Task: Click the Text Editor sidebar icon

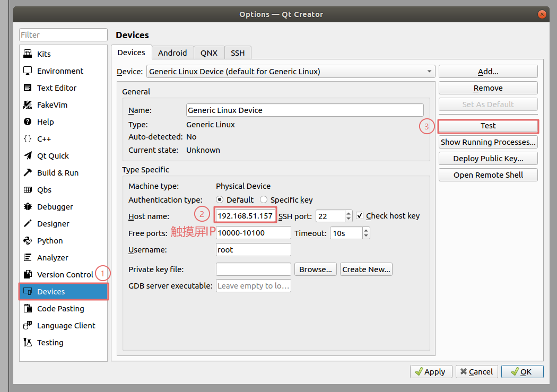Action: [28, 88]
